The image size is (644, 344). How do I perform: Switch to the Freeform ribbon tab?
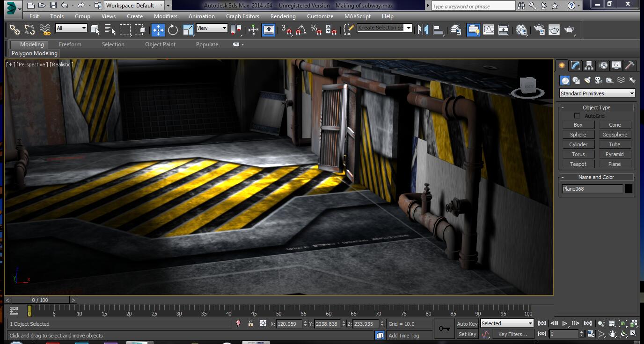point(70,44)
